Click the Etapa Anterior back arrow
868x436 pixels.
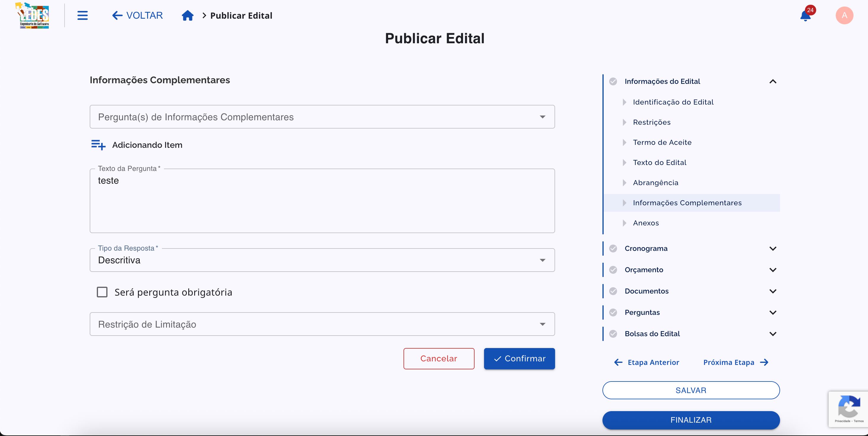618,362
